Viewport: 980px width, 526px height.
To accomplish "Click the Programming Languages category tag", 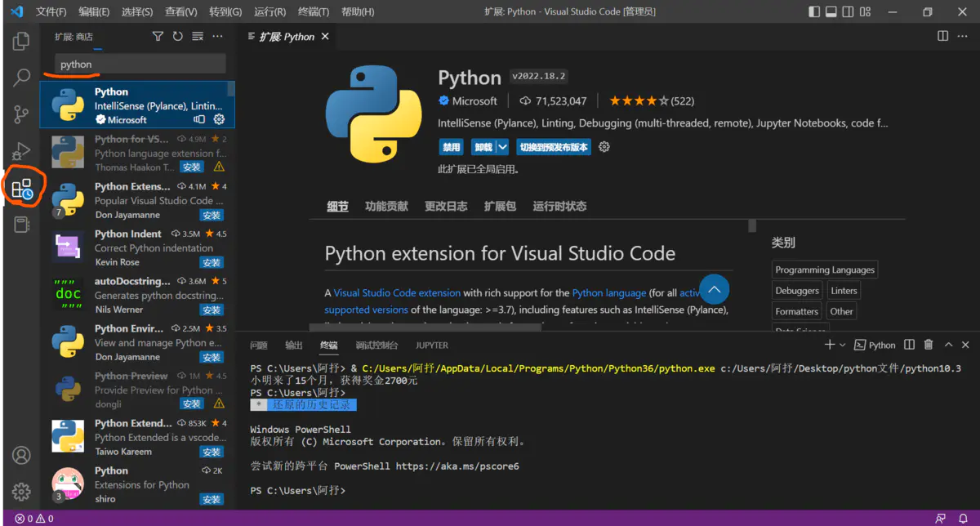I will point(825,270).
